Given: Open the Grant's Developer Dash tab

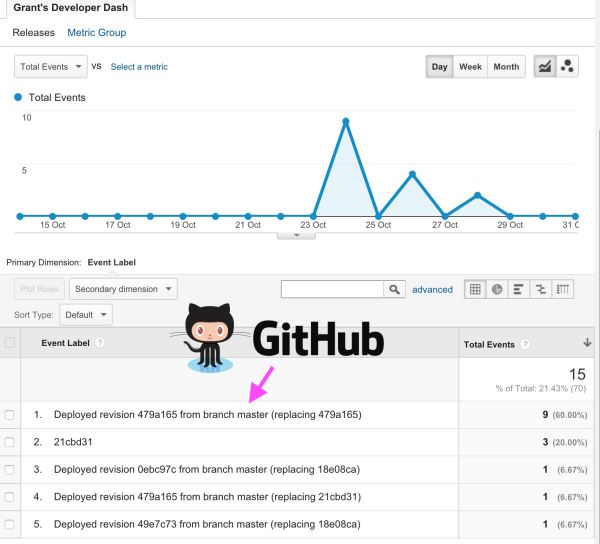Looking at the screenshot, I should coord(70,8).
